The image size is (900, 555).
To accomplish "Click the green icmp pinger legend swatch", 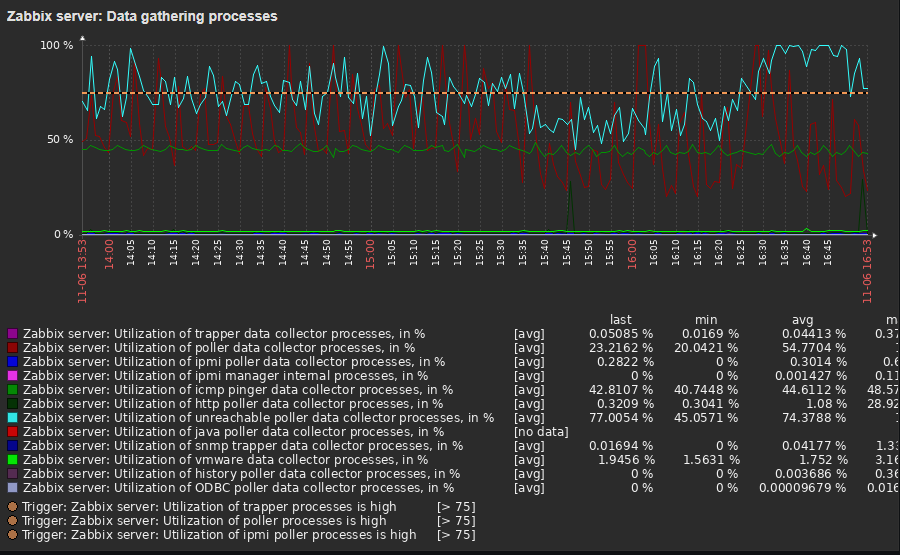I will click(x=13, y=390).
